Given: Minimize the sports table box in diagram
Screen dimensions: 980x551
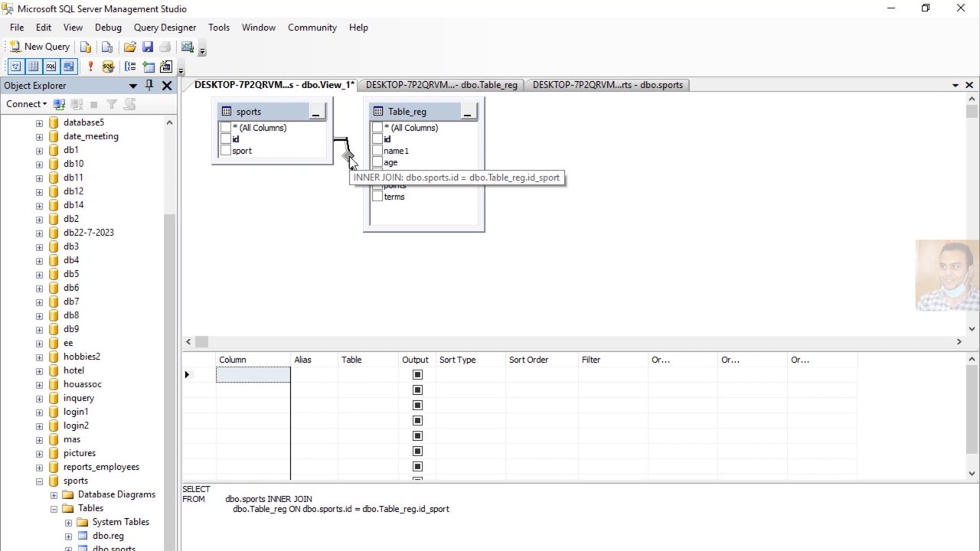Looking at the screenshot, I should [316, 112].
